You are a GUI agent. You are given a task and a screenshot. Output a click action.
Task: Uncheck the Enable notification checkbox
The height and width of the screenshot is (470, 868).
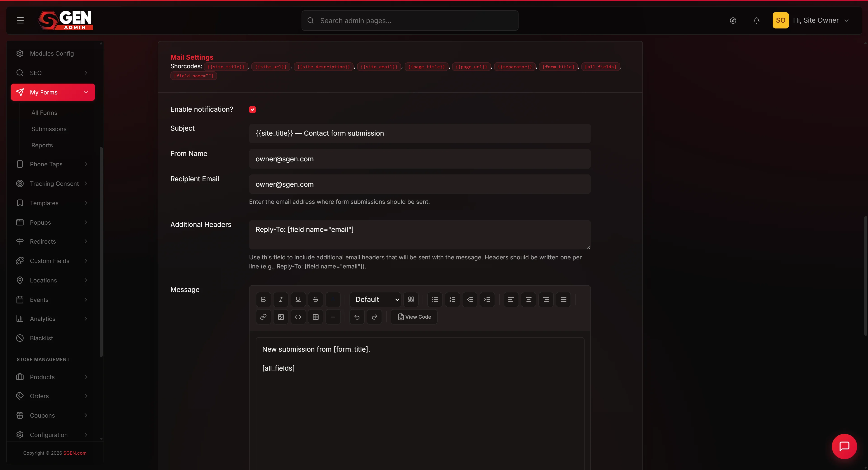pos(252,110)
